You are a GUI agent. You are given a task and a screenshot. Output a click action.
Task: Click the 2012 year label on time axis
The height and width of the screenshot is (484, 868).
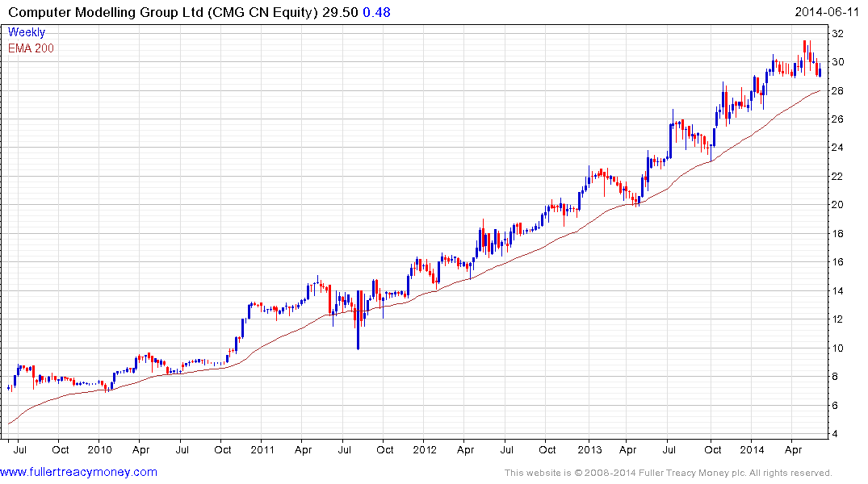pyautogui.click(x=425, y=449)
